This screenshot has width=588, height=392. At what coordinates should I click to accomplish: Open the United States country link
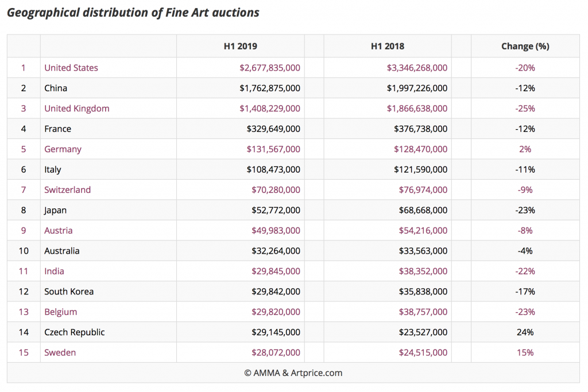pos(71,68)
